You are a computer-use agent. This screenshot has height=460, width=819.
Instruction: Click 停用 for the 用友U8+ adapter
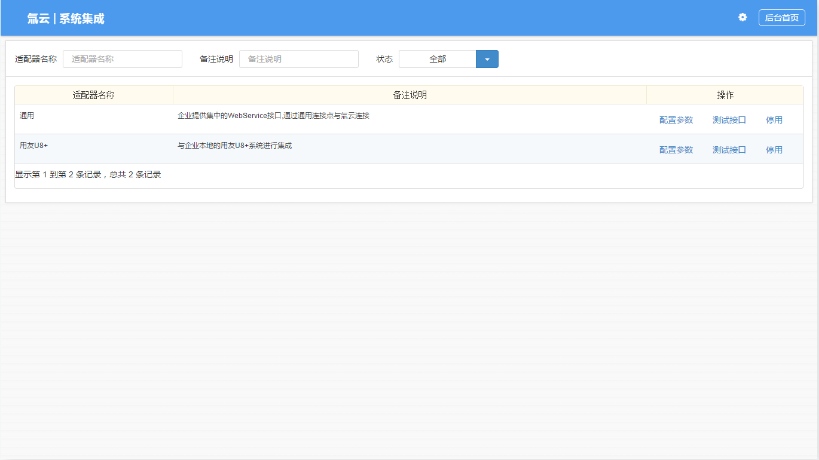click(x=774, y=150)
